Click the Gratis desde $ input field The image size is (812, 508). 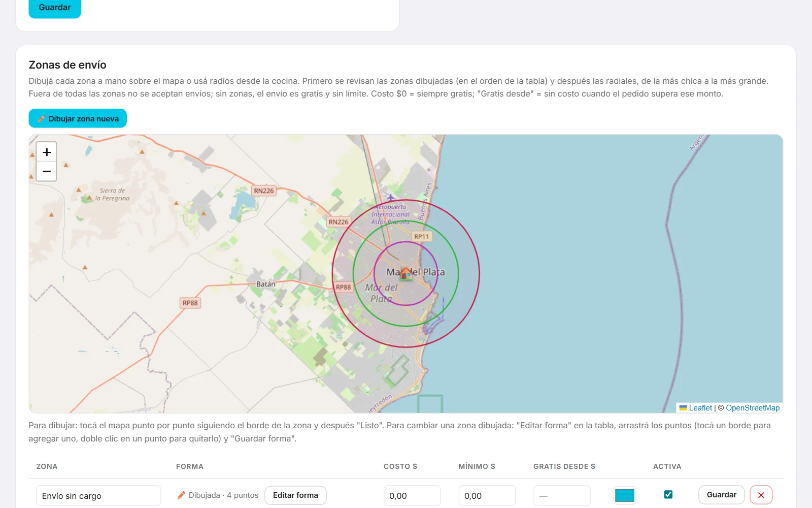pos(562,496)
